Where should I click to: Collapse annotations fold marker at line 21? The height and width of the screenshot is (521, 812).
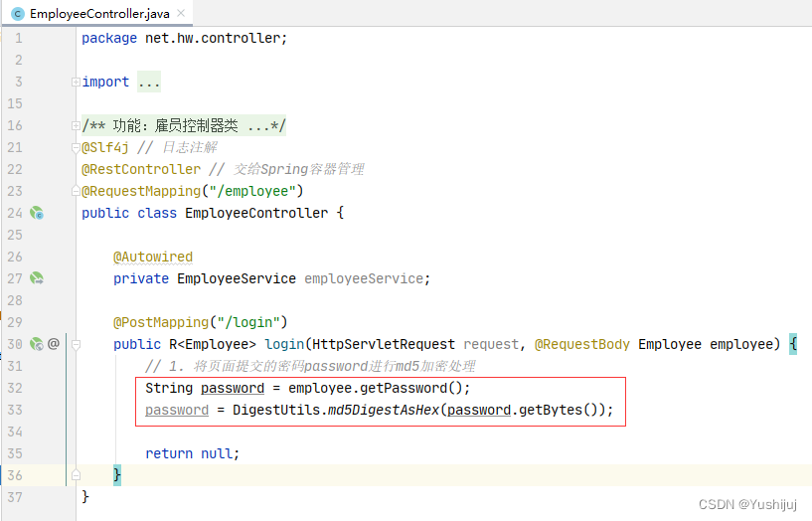point(76,147)
